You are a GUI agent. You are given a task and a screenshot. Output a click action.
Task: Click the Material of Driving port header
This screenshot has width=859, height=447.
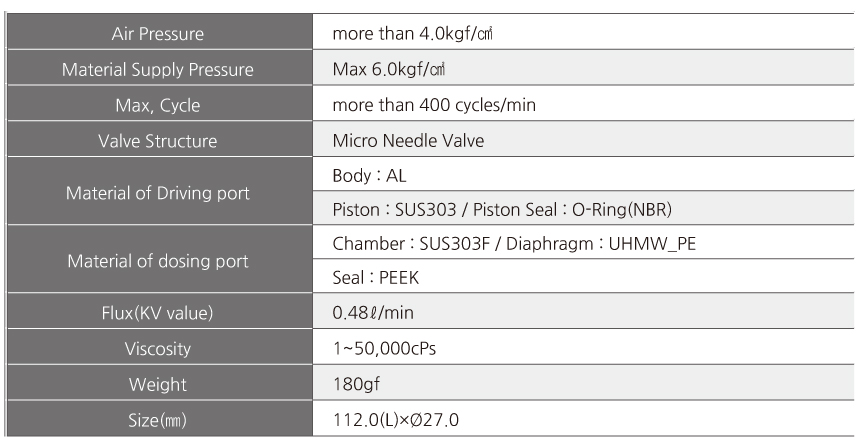(159, 191)
